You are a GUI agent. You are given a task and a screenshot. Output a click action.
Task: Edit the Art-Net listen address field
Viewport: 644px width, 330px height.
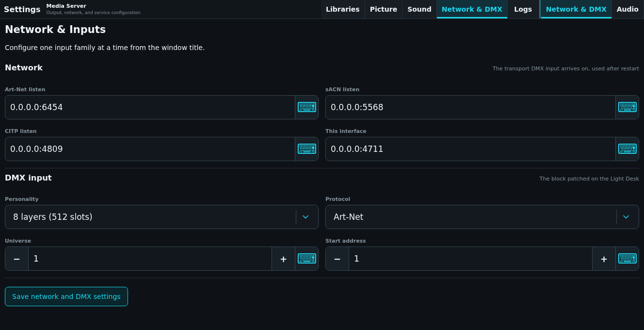[150, 107]
